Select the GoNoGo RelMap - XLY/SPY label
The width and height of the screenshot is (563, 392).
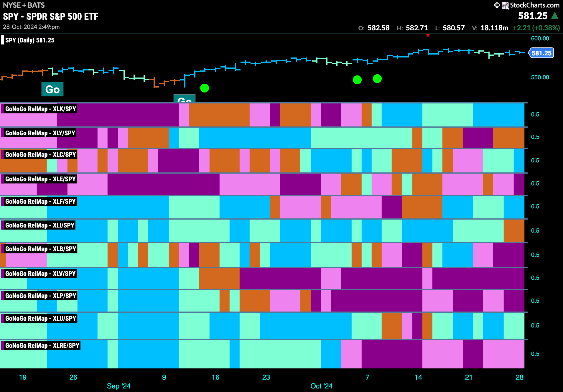tap(40, 133)
